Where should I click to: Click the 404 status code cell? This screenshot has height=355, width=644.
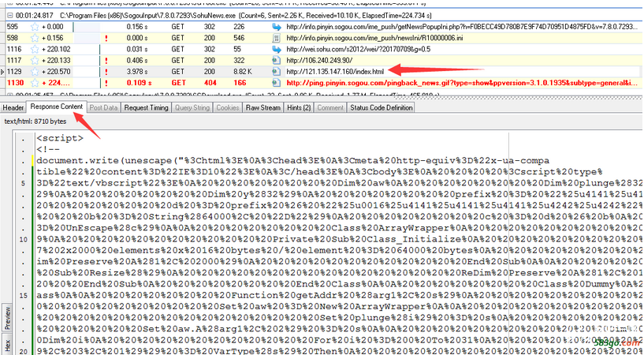[x=210, y=83]
